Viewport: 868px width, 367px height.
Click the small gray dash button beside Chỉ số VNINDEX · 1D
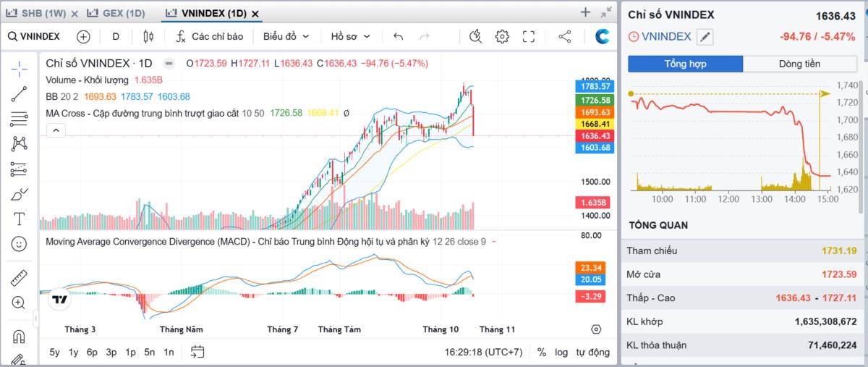tap(169, 63)
